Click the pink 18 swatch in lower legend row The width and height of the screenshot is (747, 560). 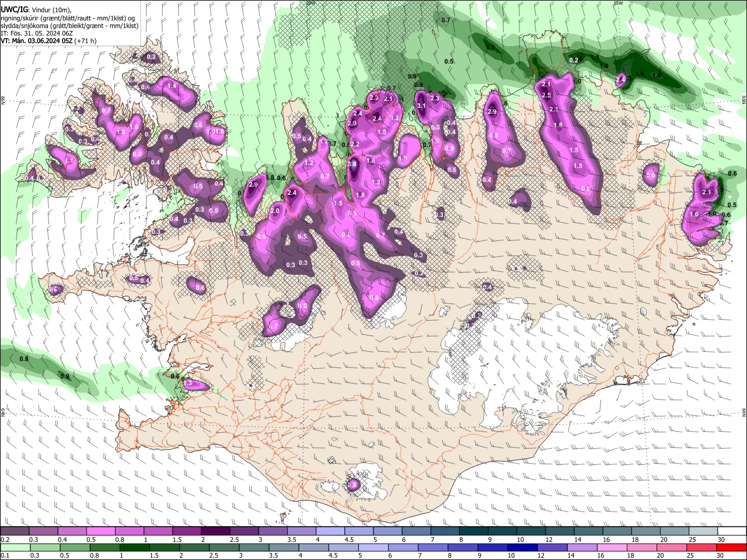coord(642,547)
